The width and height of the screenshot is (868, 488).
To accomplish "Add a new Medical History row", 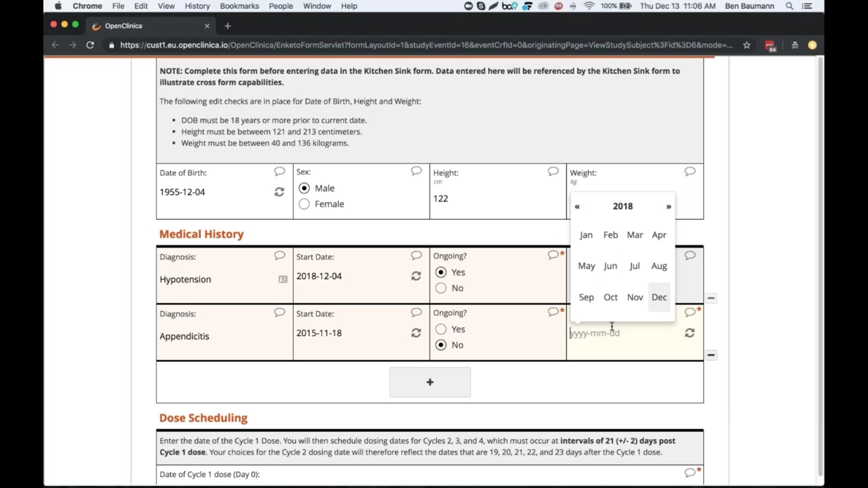I will click(x=430, y=382).
